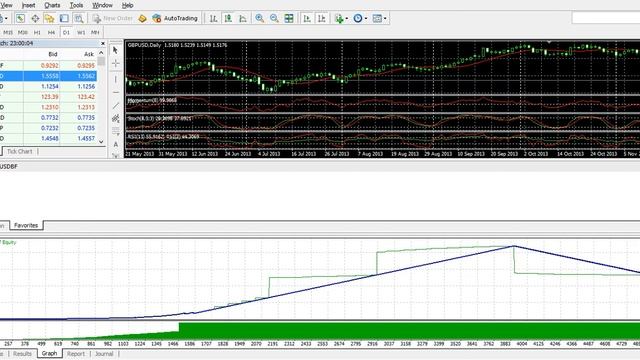This screenshot has height=360, width=640.
Task: Switch chart to bar chart mode
Action: click(213, 18)
